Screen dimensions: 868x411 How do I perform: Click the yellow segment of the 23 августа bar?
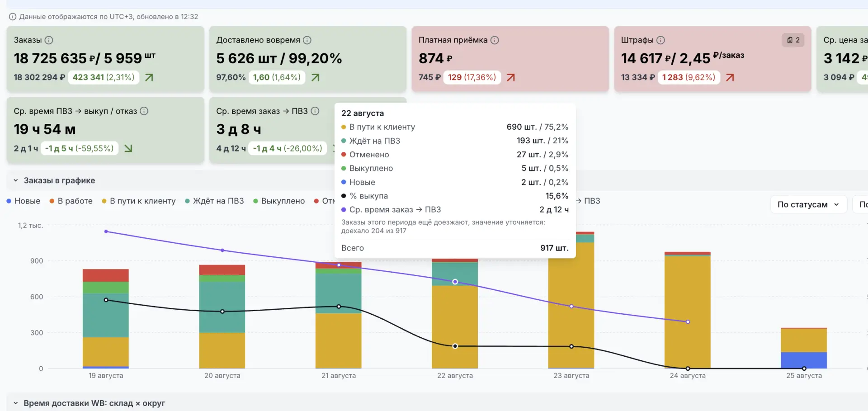pyautogui.click(x=571, y=306)
